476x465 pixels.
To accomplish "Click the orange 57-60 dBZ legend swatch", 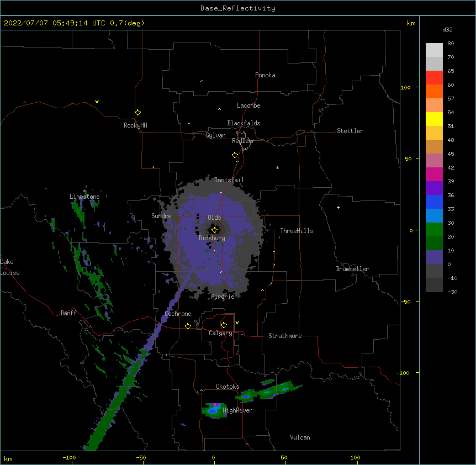I will pyautogui.click(x=434, y=91).
